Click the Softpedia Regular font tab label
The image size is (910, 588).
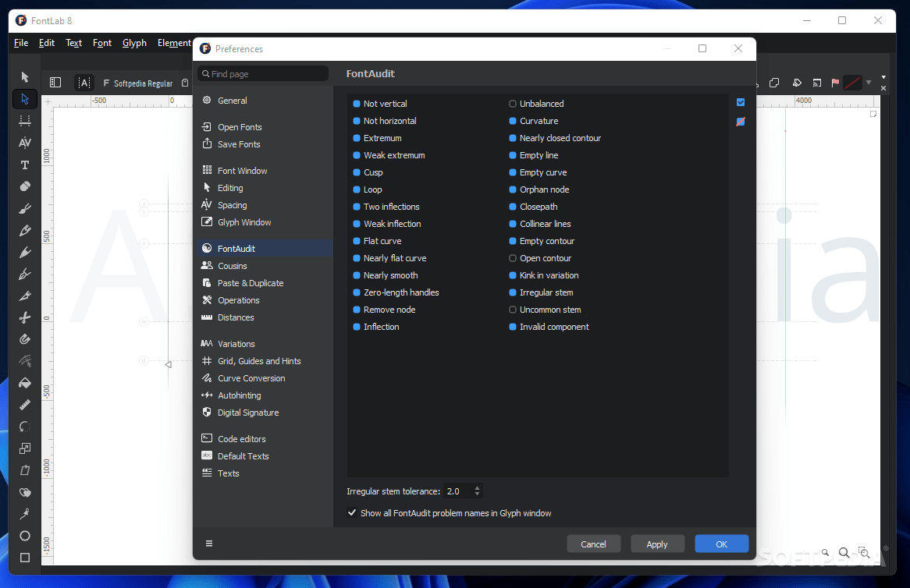143,83
